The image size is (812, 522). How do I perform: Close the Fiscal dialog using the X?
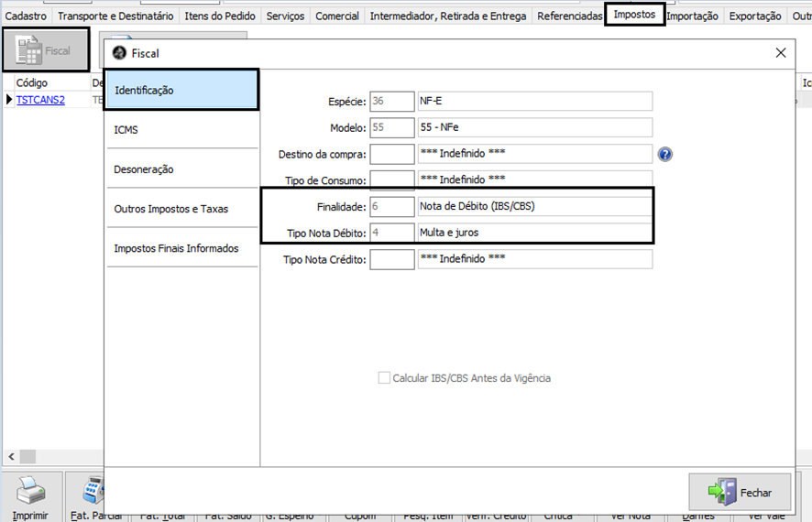[x=781, y=53]
